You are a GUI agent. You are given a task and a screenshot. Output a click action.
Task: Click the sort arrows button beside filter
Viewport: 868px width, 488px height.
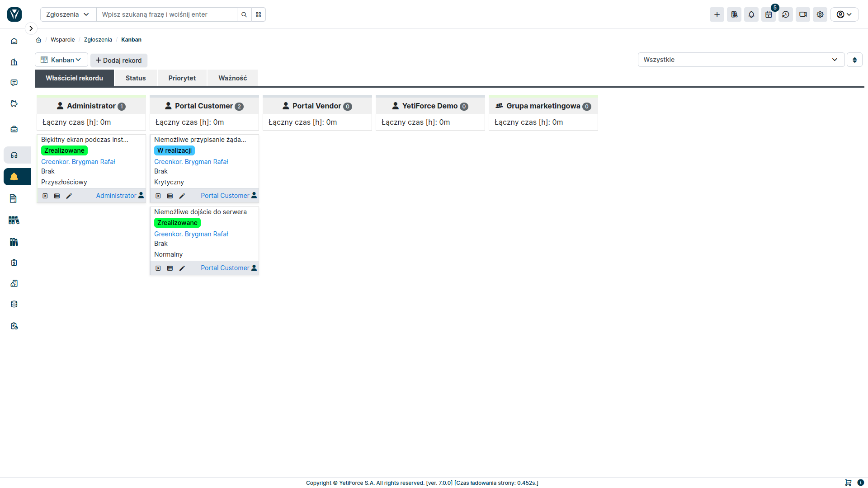point(854,60)
